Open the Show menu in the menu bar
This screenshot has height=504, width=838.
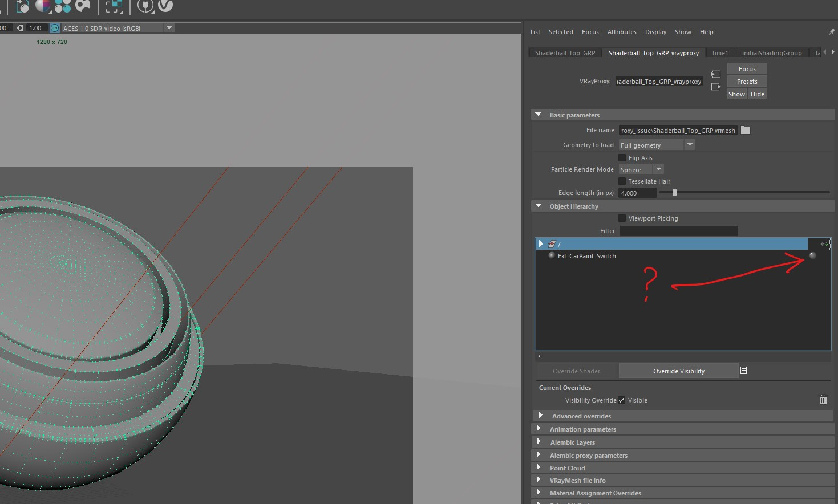[x=683, y=32]
